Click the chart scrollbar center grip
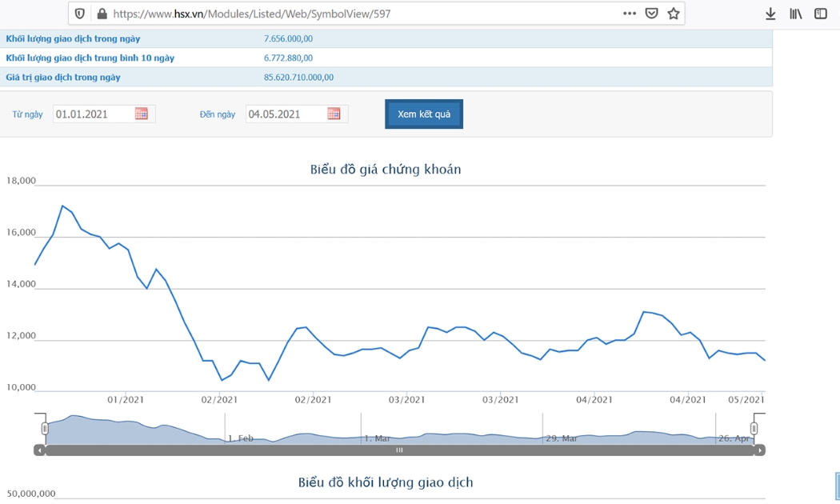The height and width of the screenshot is (504, 840). (399, 450)
